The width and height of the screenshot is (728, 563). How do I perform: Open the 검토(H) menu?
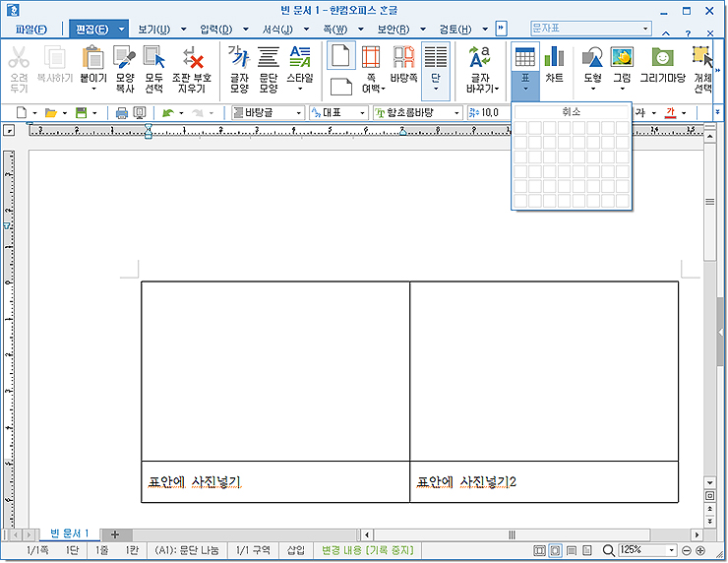(455, 30)
